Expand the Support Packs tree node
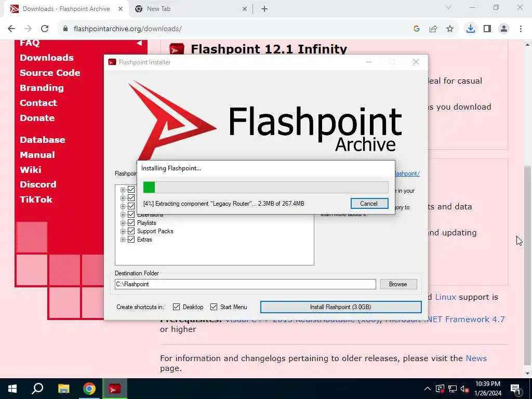This screenshot has height=399, width=532. (123, 231)
